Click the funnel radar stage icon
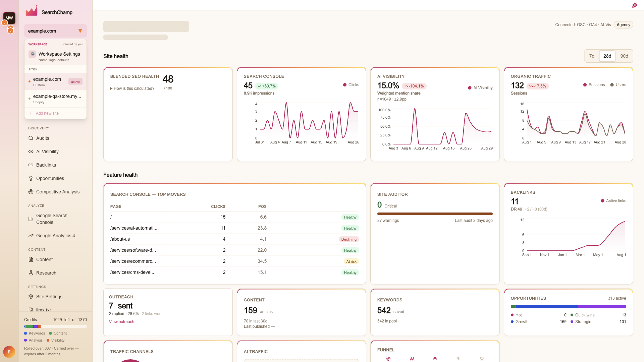Viewport: 644px width, 362px height. coord(388,359)
